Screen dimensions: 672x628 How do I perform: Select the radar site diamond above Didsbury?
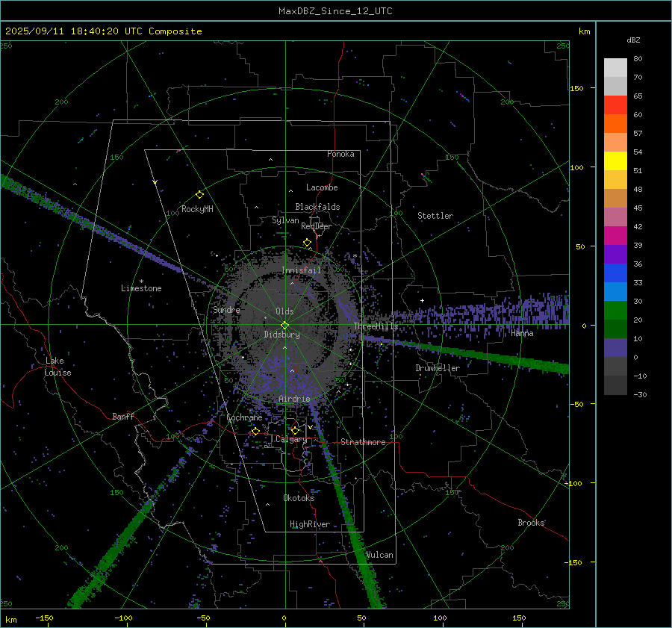point(284,326)
